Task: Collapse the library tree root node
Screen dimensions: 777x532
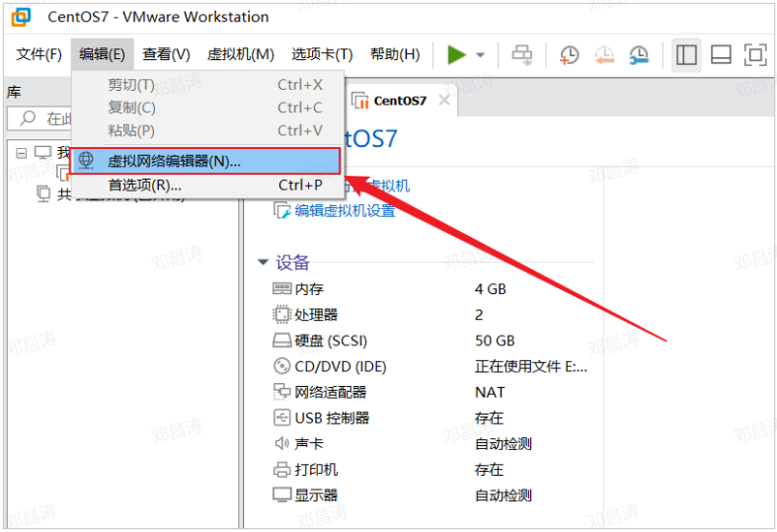Action: (23, 153)
